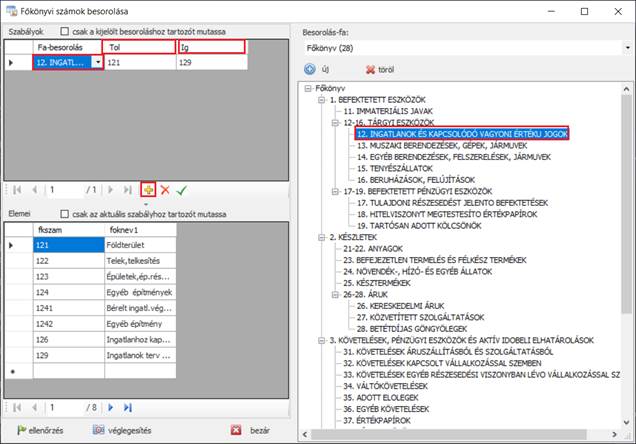Select 14. EGYÉB BERENDEZÉSEK tree item
Image resolution: width=636 pixels, height=444 pixels.
453,157
